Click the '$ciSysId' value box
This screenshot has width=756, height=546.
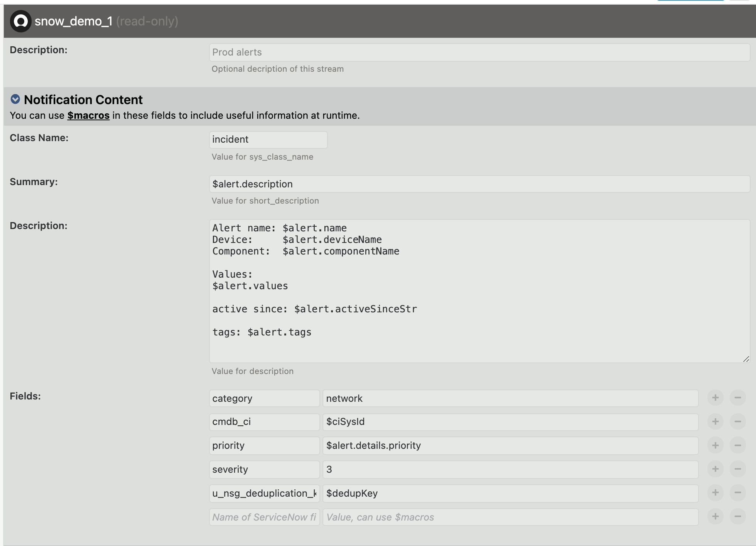click(x=510, y=422)
